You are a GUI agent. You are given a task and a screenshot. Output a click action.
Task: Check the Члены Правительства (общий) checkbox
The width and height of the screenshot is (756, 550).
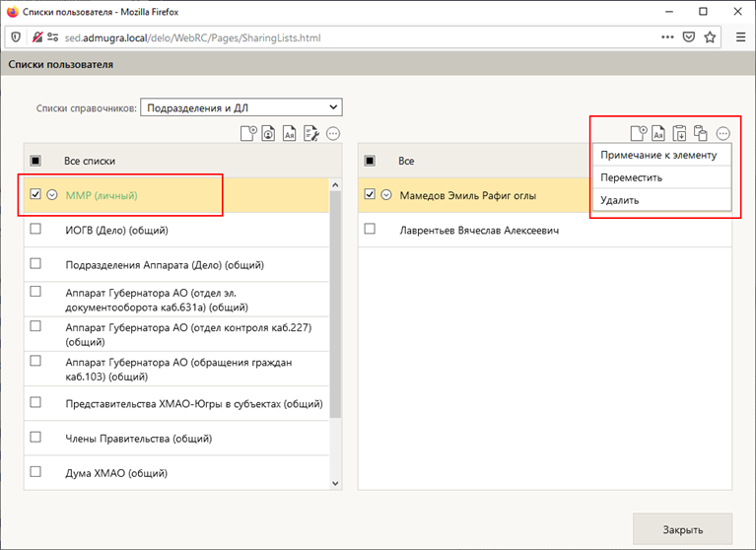tap(35, 437)
